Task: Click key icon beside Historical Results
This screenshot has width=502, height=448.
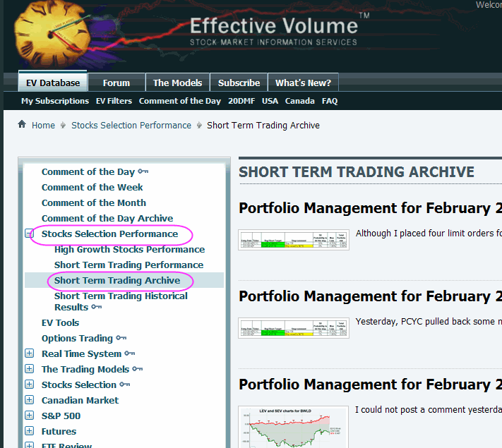Action: pos(96,307)
